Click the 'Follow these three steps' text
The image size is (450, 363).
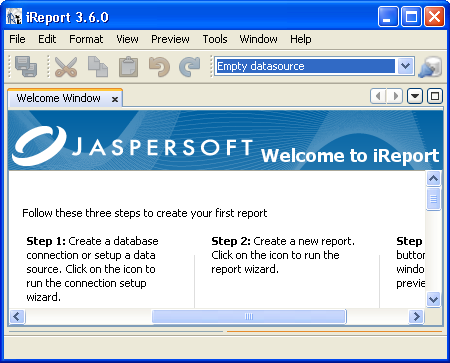coord(145,213)
